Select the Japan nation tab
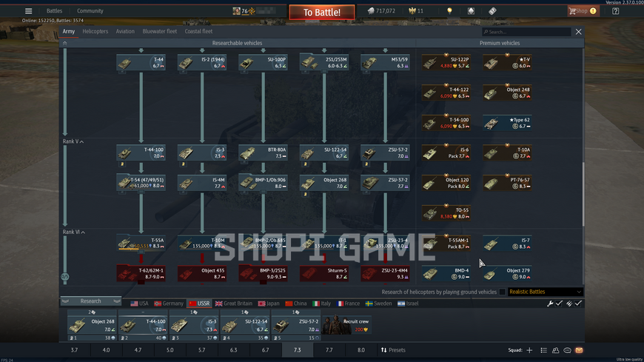This screenshot has height=362, width=644. (x=269, y=304)
